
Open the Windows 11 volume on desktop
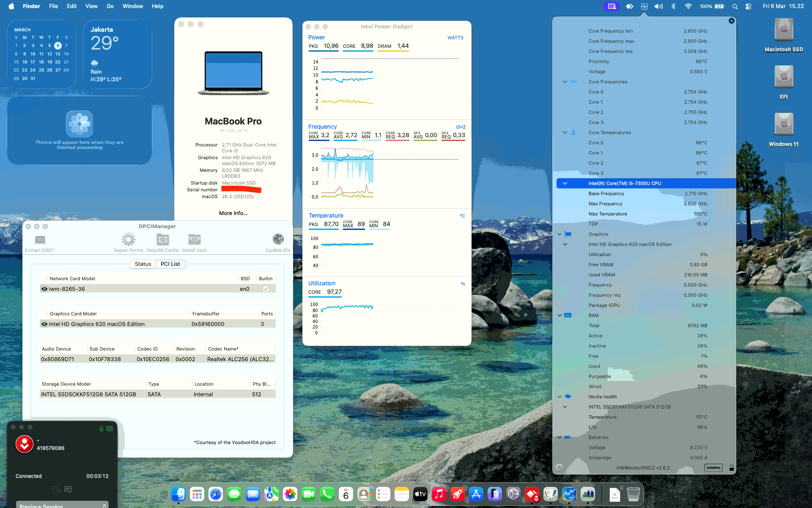783,130
